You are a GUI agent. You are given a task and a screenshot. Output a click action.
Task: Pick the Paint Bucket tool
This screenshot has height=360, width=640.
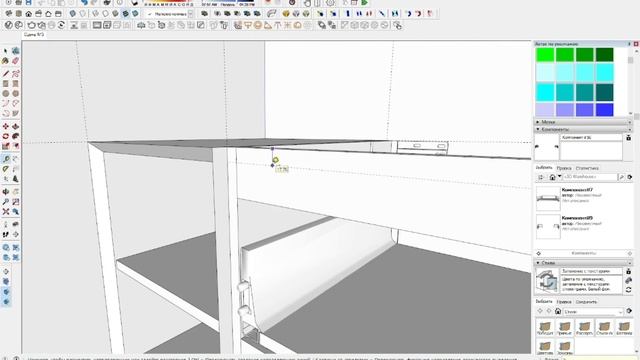pyautogui.click(x=6, y=61)
